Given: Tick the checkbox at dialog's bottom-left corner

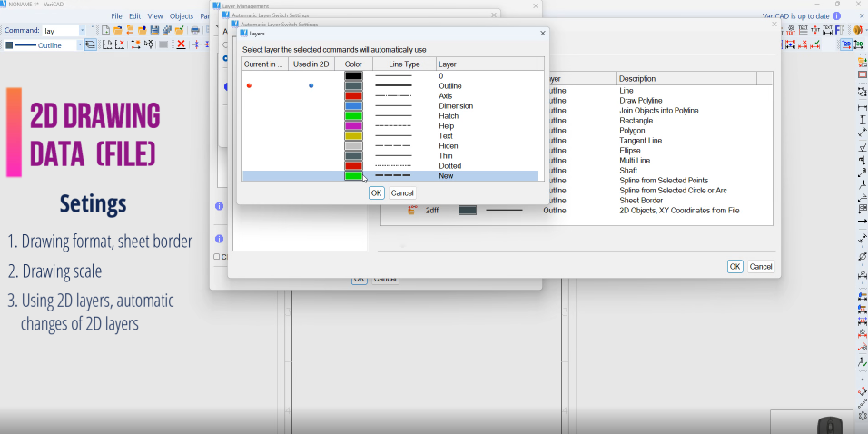Looking at the screenshot, I should [216, 257].
